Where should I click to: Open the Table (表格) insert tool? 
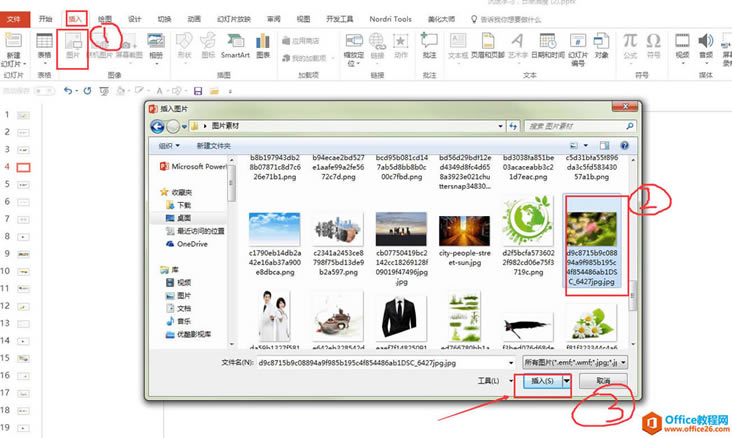coord(44,46)
